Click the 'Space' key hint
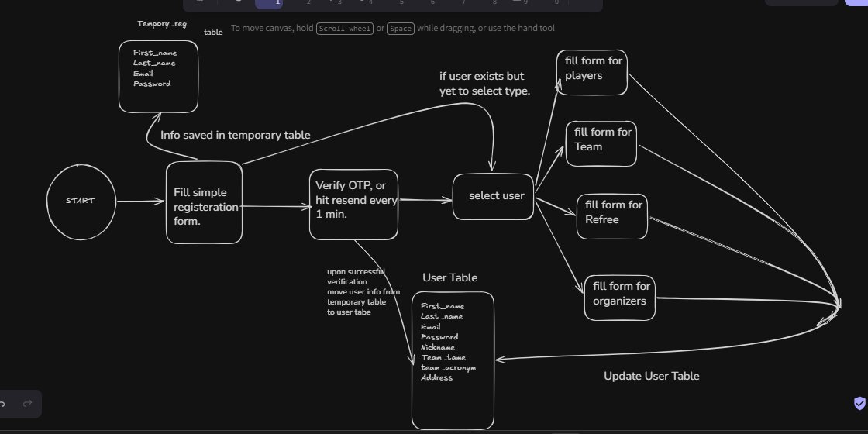 pos(400,28)
